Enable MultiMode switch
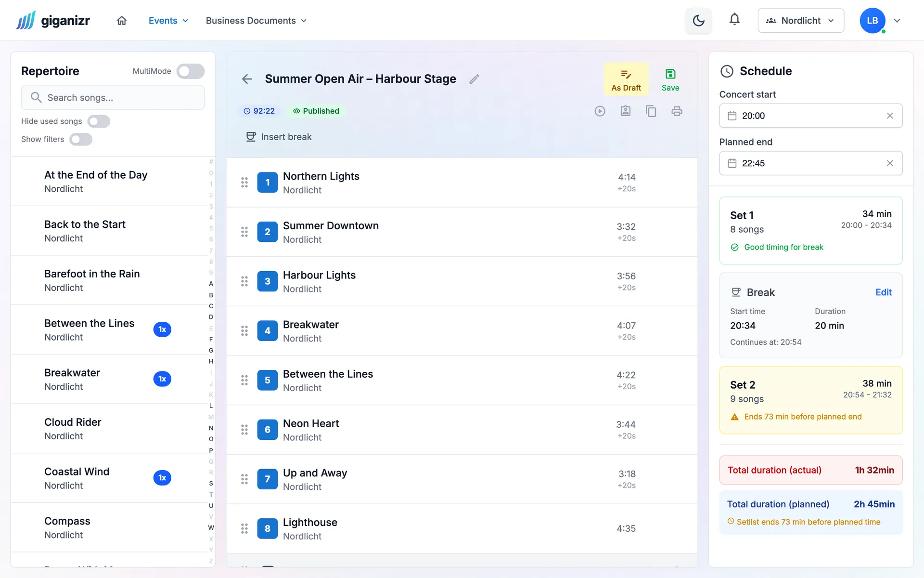This screenshot has height=578, width=924. click(x=191, y=71)
